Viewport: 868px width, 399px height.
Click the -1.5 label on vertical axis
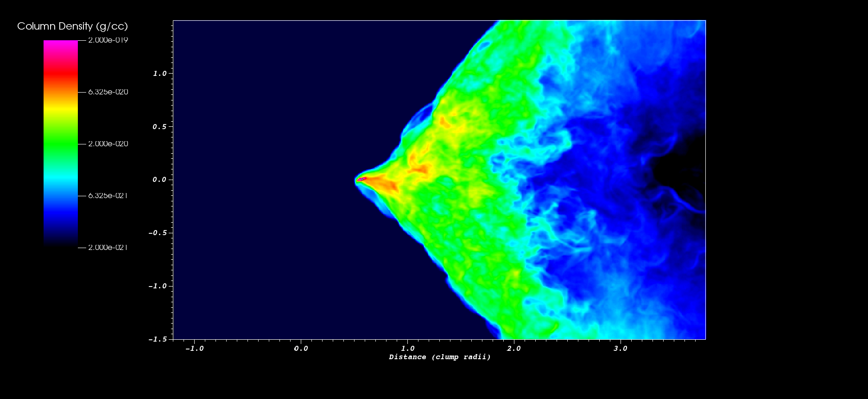click(158, 339)
